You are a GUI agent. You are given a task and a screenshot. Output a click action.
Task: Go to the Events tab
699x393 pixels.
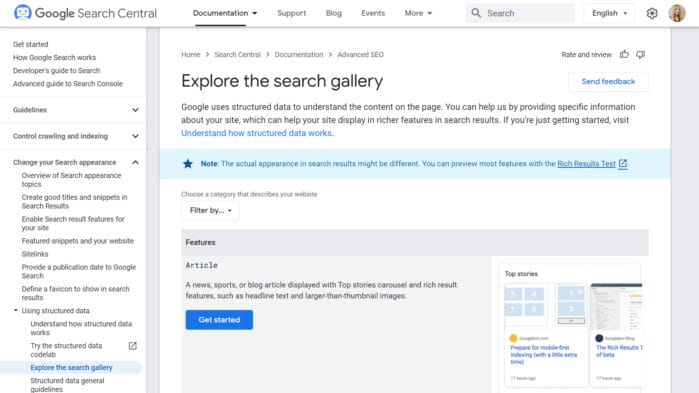373,13
